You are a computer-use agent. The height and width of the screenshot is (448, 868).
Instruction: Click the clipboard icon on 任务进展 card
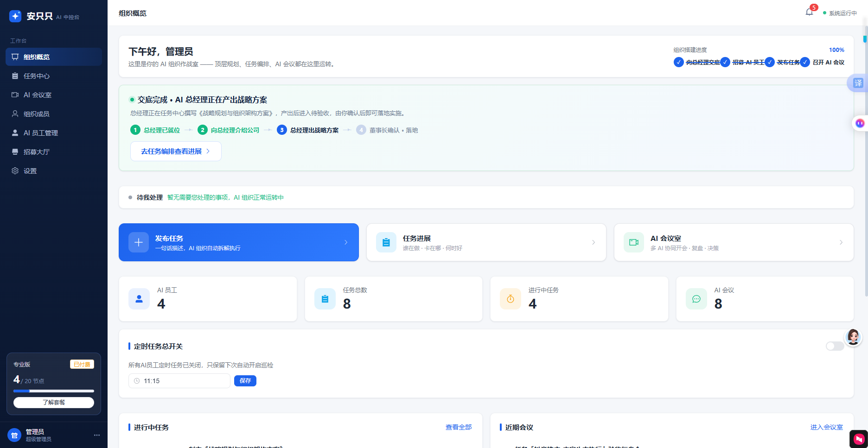(x=386, y=242)
